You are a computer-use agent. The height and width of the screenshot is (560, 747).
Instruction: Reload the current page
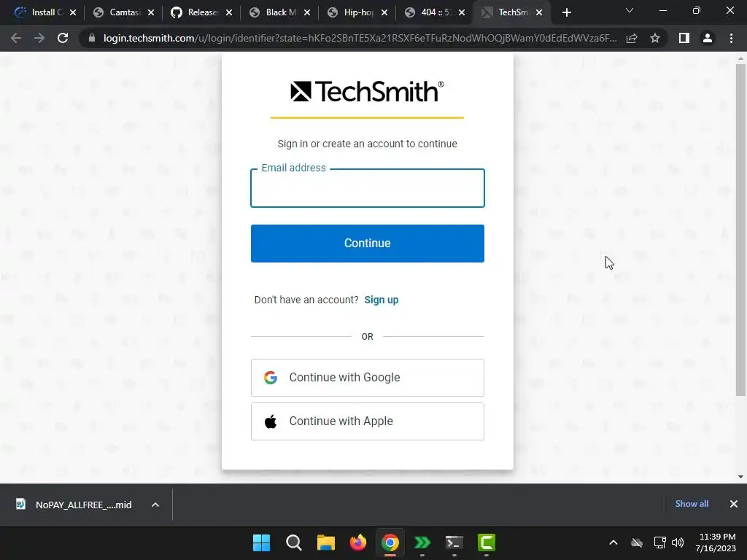[x=63, y=38]
